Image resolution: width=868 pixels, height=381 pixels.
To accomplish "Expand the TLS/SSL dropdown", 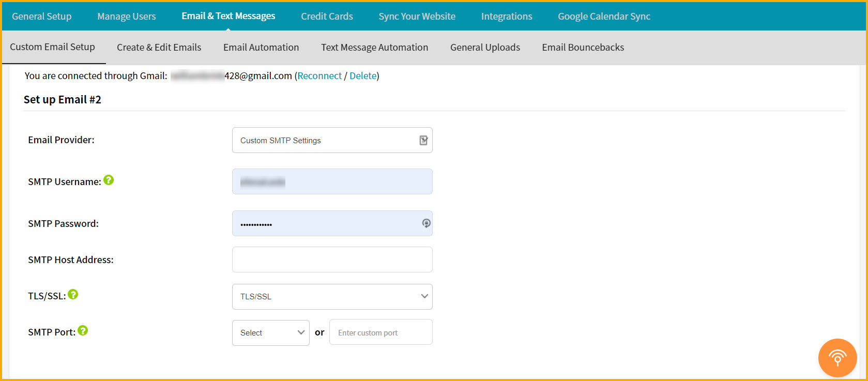I will pyautogui.click(x=332, y=297).
